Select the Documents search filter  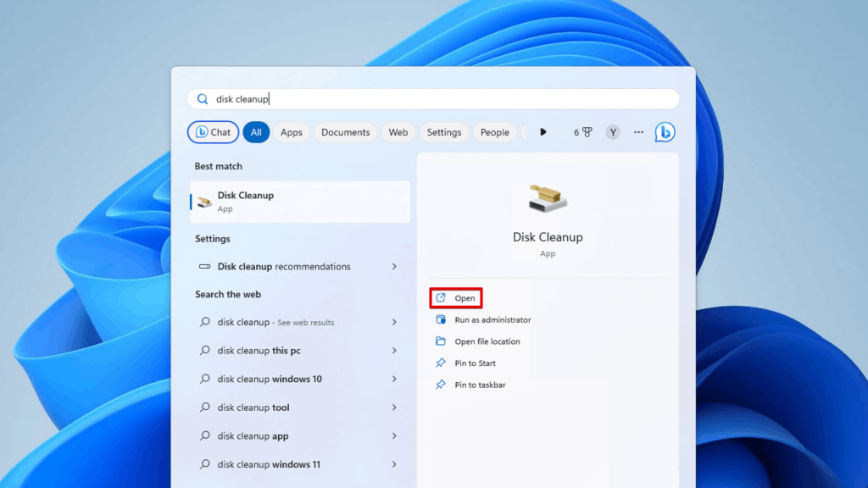tap(345, 132)
